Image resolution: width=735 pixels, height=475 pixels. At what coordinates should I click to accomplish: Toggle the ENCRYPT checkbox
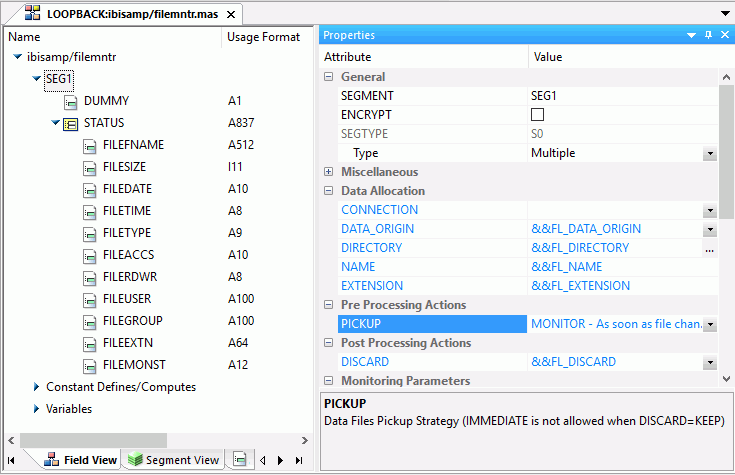(x=537, y=114)
